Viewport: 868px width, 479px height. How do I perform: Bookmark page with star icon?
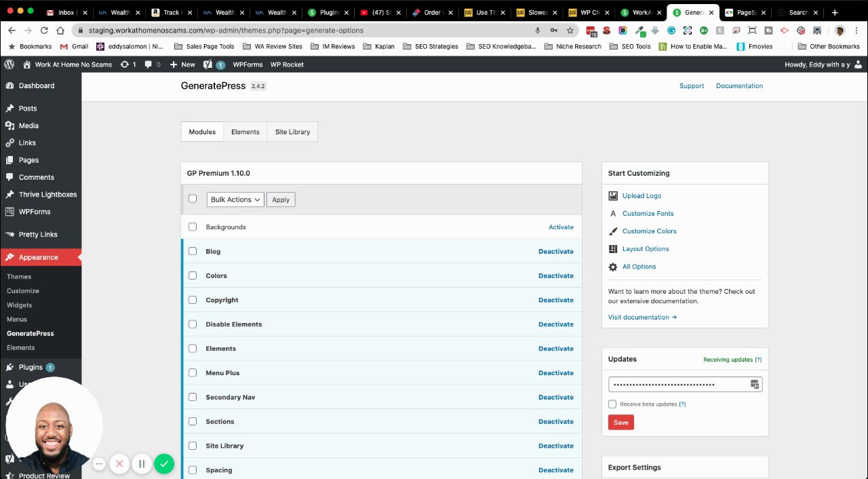click(x=570, y=31)
